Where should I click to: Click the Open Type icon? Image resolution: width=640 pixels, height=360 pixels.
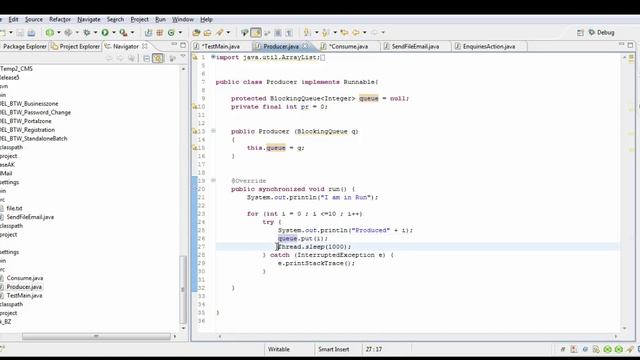coord(196,33)
